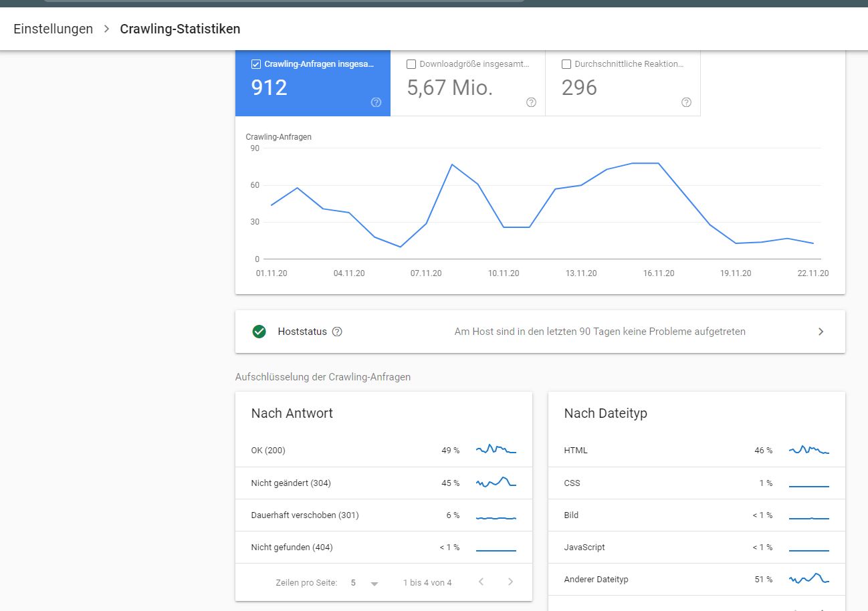Viewport: 868px width, 611px height.
Task: Expand Hoststatus details with right chevron
Action: 821,332
